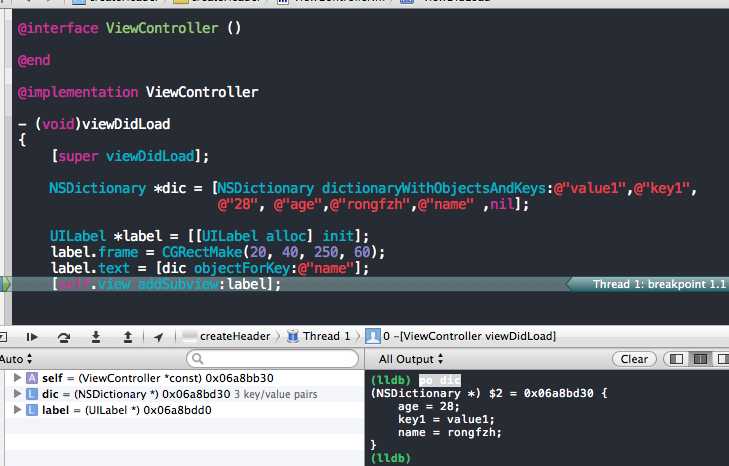Continue program execution in debug bar
This screenshot has width=729, height=466.
(32, 337)
